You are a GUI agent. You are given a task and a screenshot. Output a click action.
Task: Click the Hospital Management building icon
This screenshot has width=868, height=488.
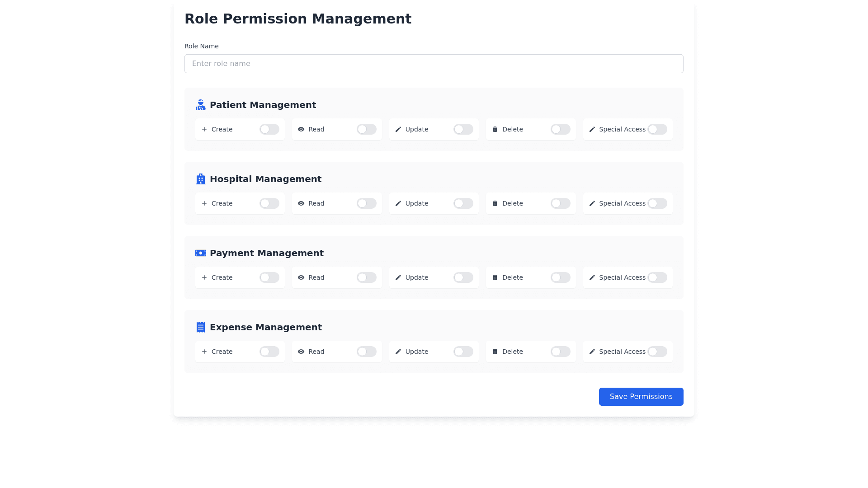click(200, 179)
